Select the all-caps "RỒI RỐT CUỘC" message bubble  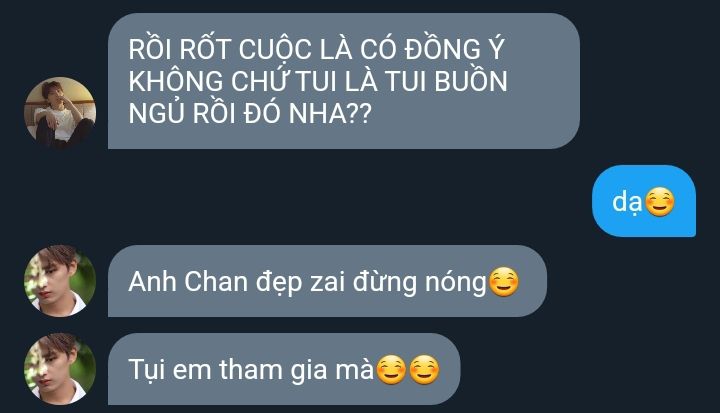[x=344, y=81]
